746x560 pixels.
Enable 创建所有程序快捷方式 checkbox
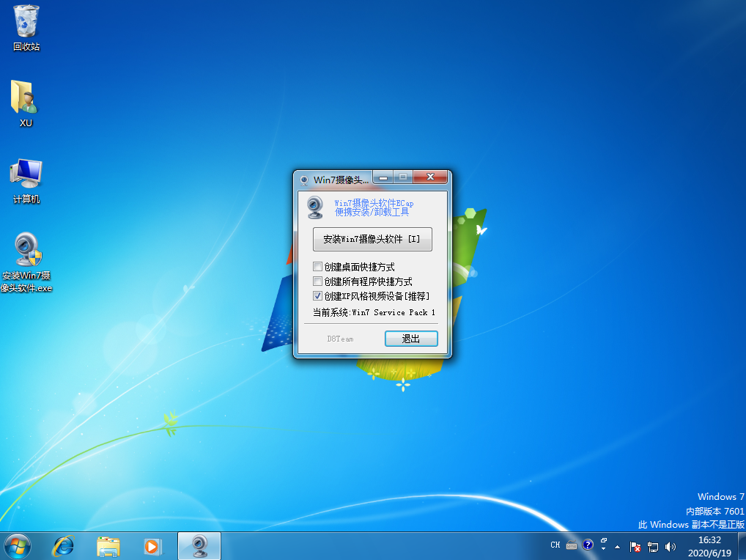tap(318, 281)
